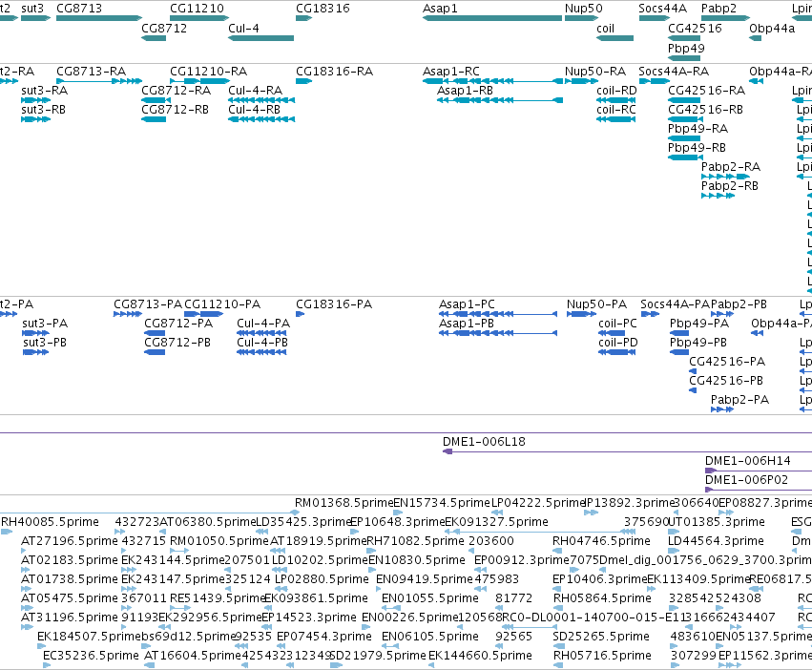This screenshot has height=670, width=812.
Task: Select protein sut3-PA
Action: point(45,324)
